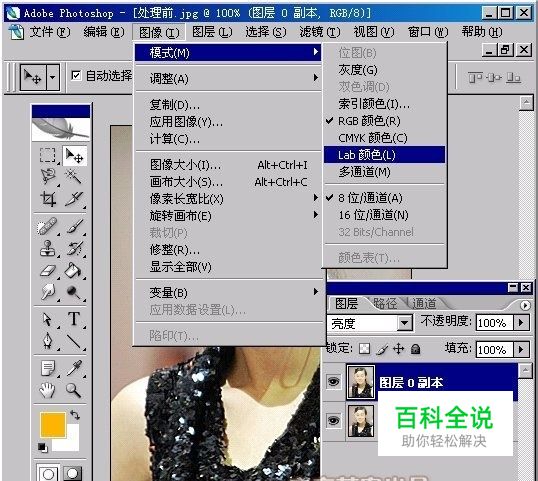
Task: Select the Eyedropper tool
Action: 74,368
